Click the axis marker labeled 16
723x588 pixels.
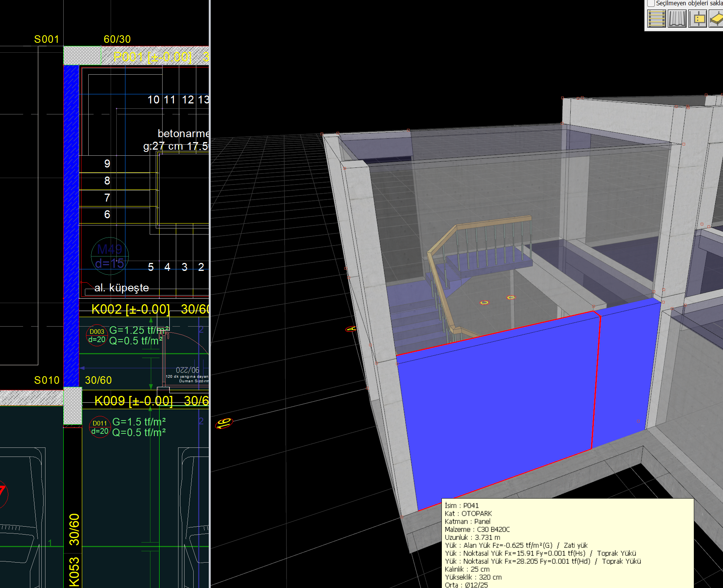tap(224, 423)
